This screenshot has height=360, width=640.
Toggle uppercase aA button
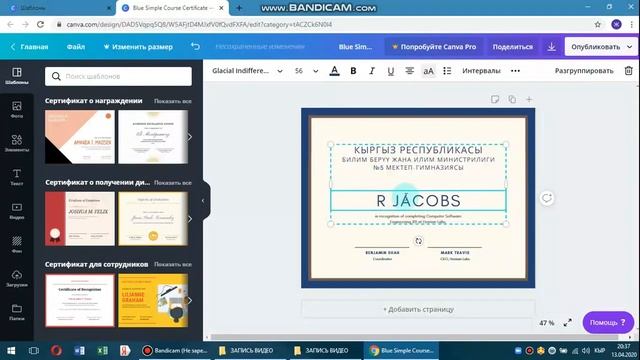click(x=428, y=71)
